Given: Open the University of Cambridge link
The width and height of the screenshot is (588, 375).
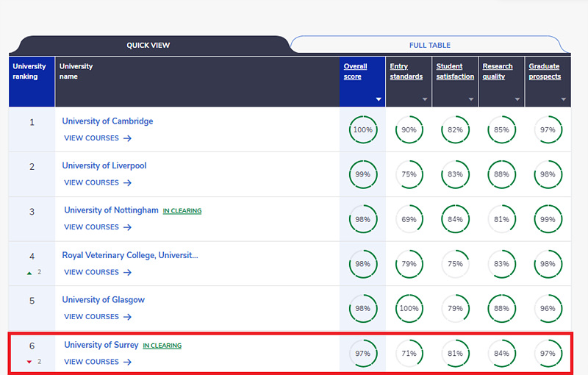Looking at the screenshot, I should [107, 121].
